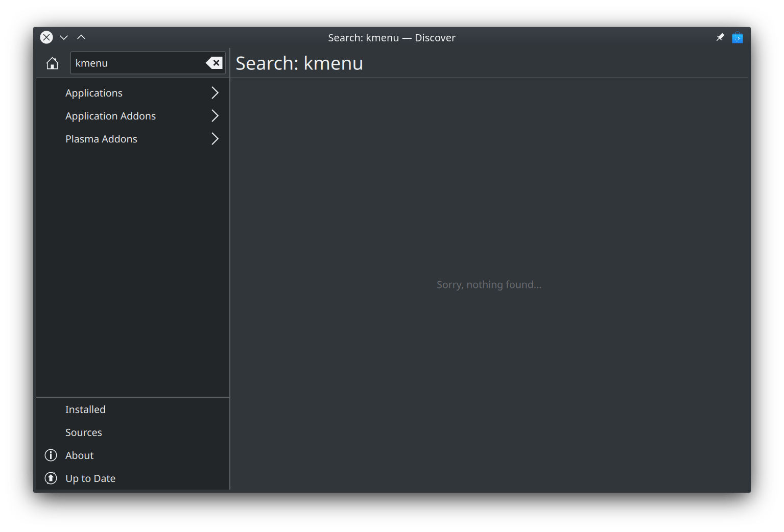
Task: Open the Application Addons category
Action: pyautogui.click(x=133, y=116)
